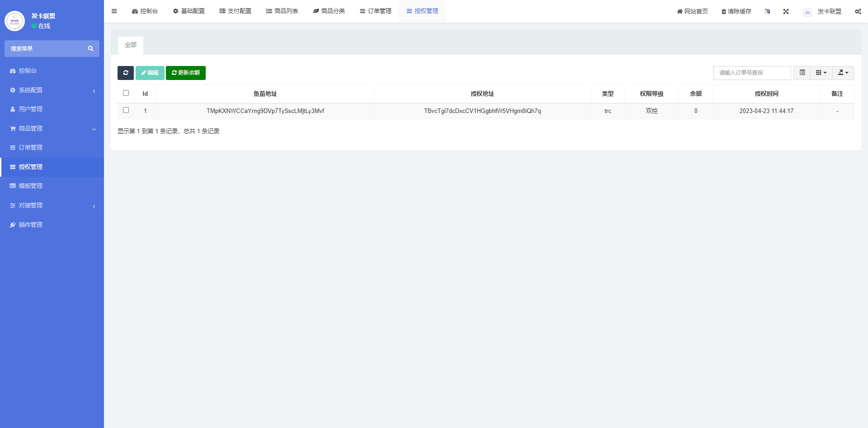Click the trc type cell

point(608,111)
